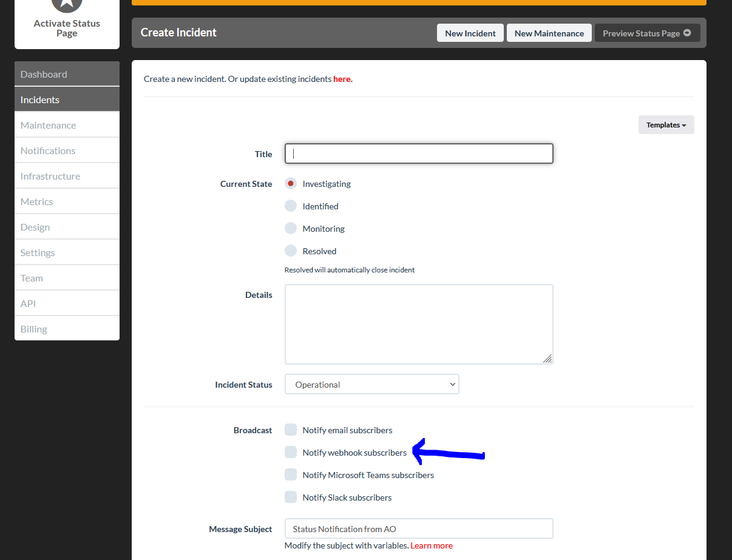
Task: Enable Notify Slack subscribers
Action: (x=291, y=498)
